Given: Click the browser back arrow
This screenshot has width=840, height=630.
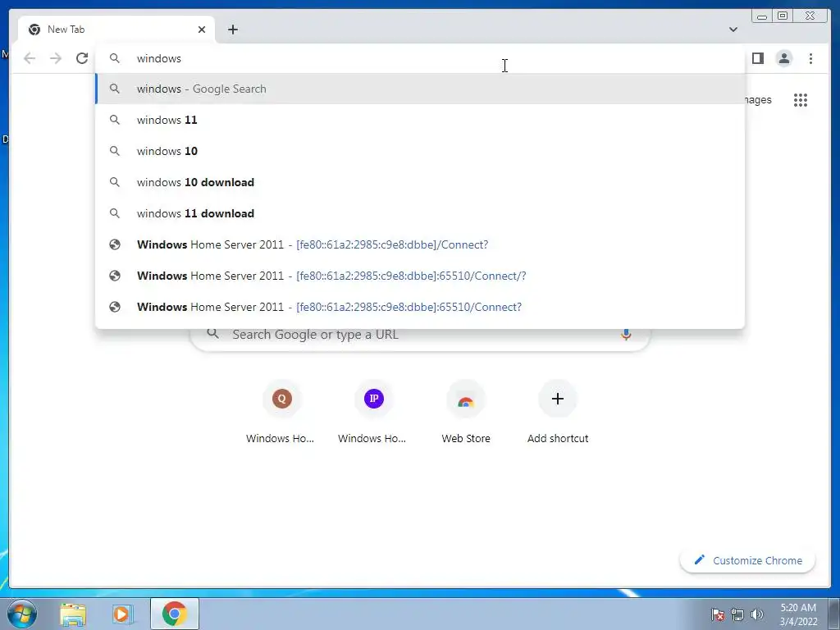Looking at the screenshot, I should click(30, 58).
